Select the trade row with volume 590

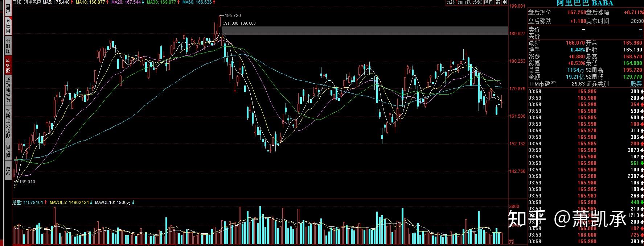(586, 111)
